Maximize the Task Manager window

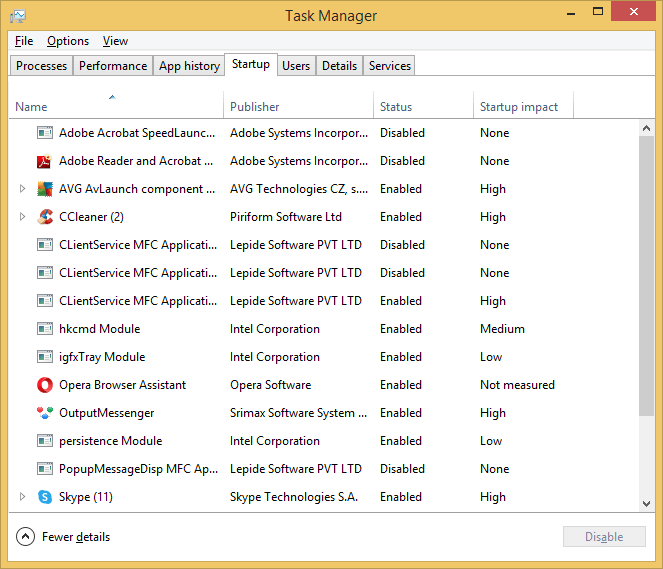point(598,12)
